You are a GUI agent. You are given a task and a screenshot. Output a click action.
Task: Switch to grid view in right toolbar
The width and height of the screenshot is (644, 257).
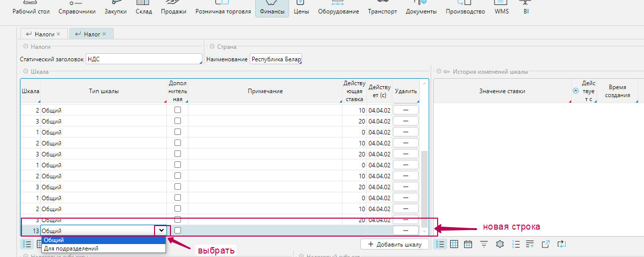point(454,244)
